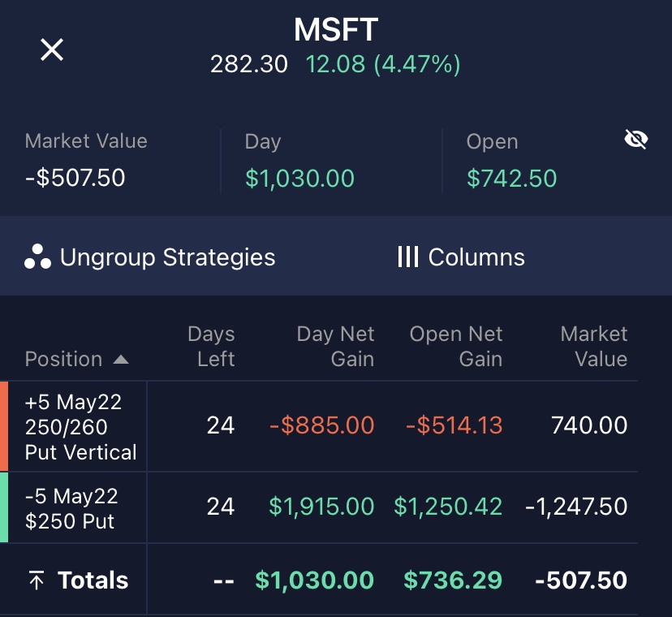Select the Days Left column header

click(x=211, y=347)
